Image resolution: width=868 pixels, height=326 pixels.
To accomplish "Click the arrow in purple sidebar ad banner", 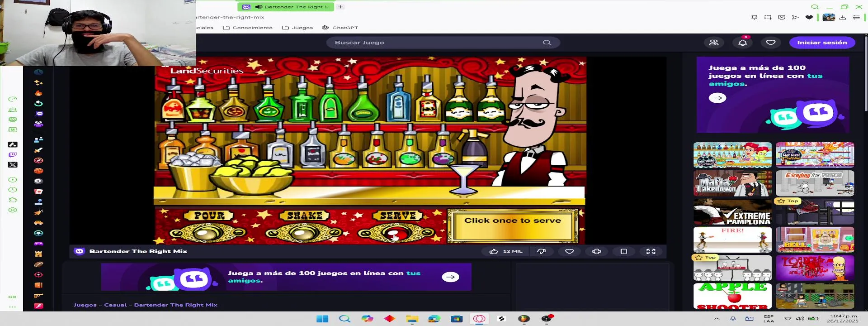I will coord(717,98).
